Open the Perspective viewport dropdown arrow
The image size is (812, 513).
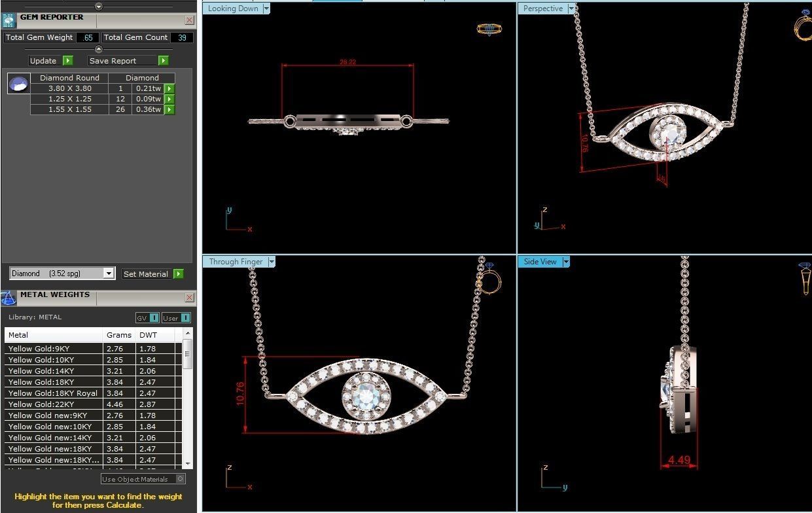coord(571,9)
